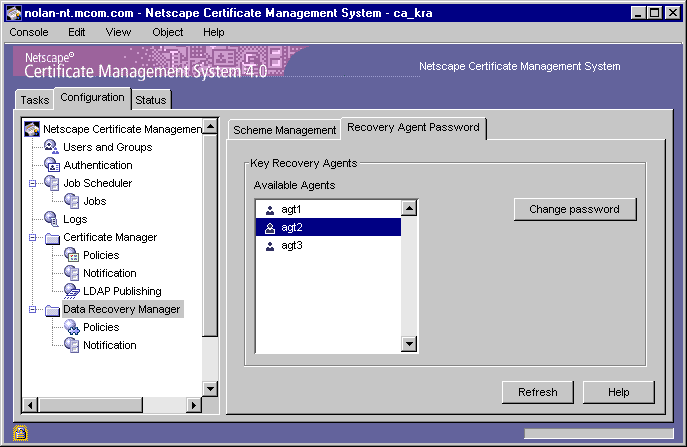Image resolution: width=687 pixels, height=447 pixels.
Task: Select Logs in the navigation tree
Action: (75, 219)
